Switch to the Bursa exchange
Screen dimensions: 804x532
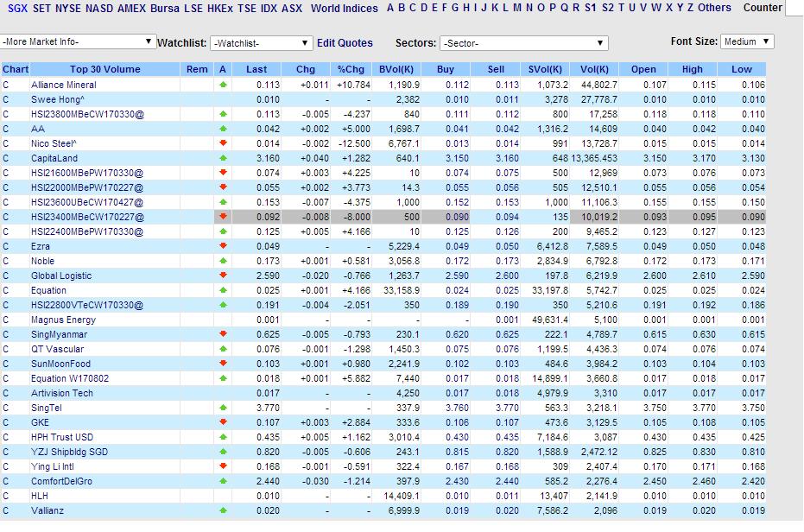[165, 9]
